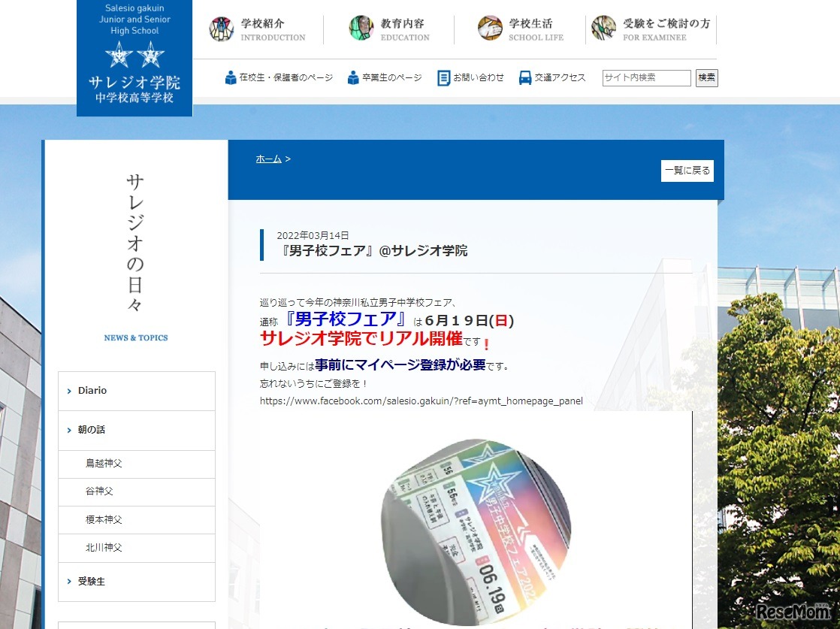Click the student icon for 在校生・保護者のページ
Viewport: 840px width, 629px height.
point(231,77)
